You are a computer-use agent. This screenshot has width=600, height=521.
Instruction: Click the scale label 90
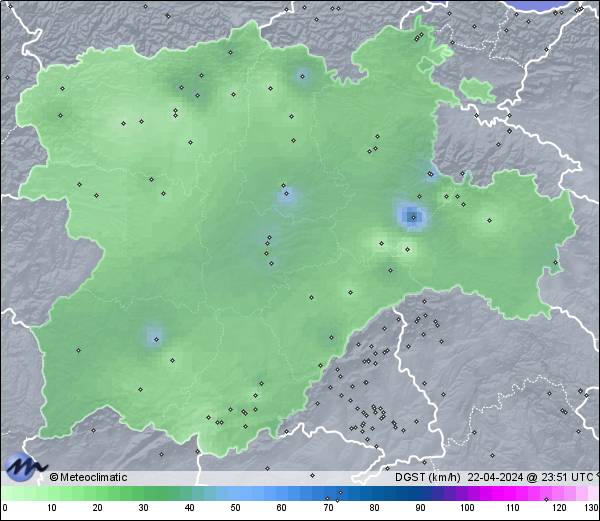coord(420,508)
